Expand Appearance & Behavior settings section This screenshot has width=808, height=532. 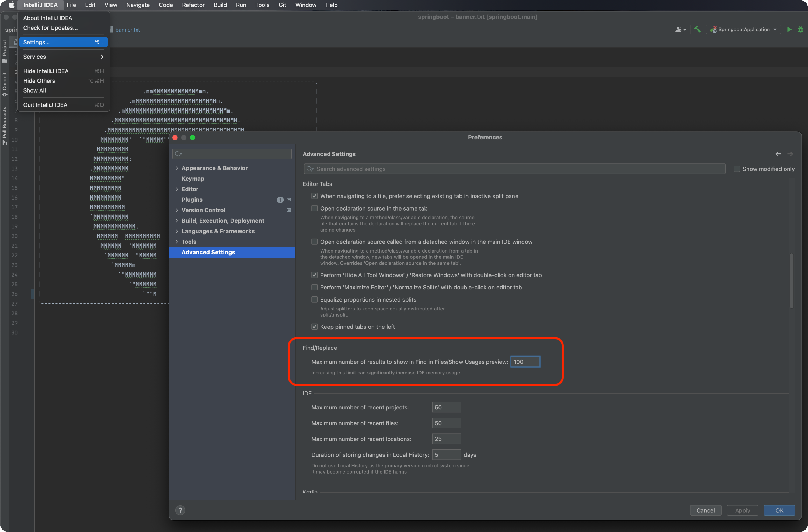[176, 168]
